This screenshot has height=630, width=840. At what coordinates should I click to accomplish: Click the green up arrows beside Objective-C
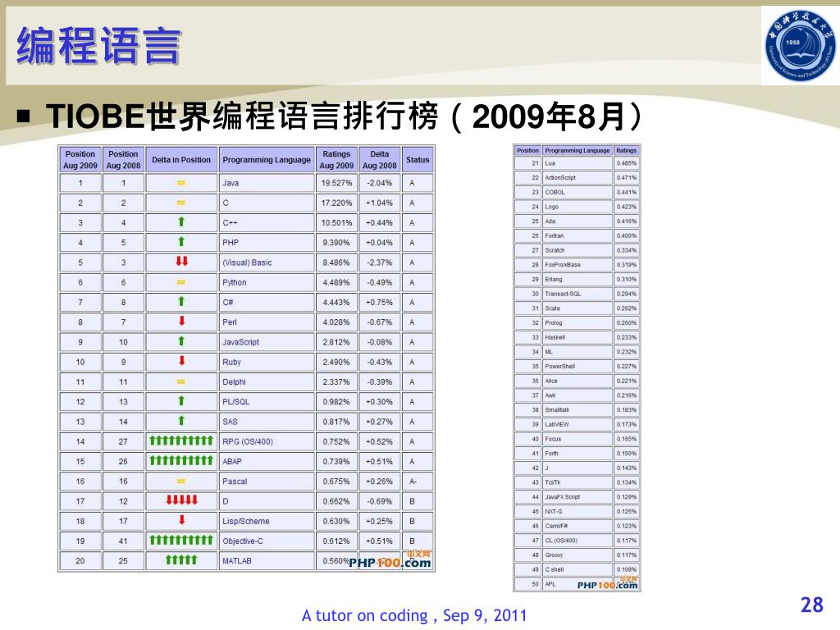pos(181,540)
